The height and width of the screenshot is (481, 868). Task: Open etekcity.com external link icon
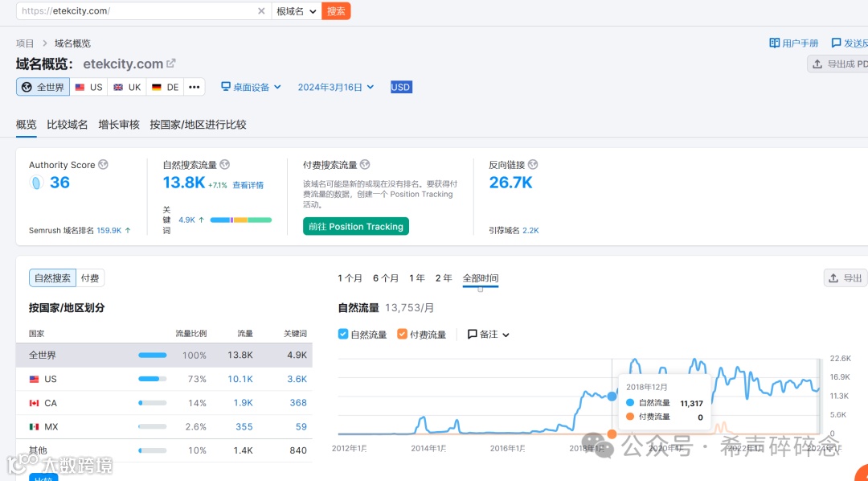pos(171,64)
